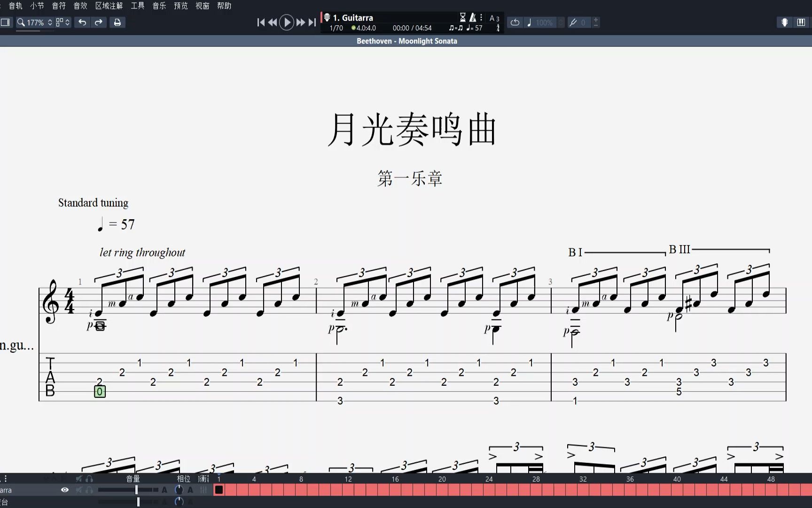The height and width of the screenshot is (508, 812).
Task: Click bar 1 black block in timeline
Action: pyautogui.click(x=219, y=490)
